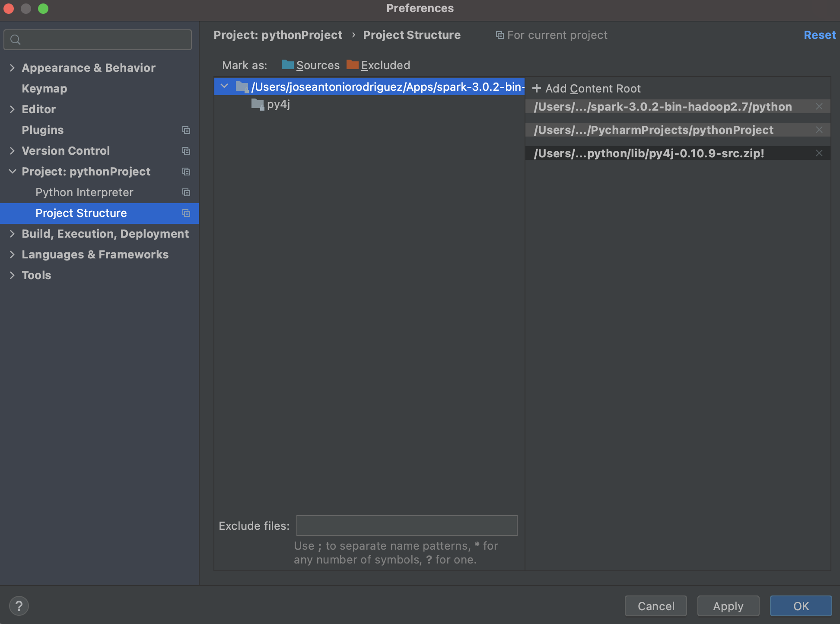Mark folder as Excluded
Screen dimensions: 840x624
click(x=379, y=65)
